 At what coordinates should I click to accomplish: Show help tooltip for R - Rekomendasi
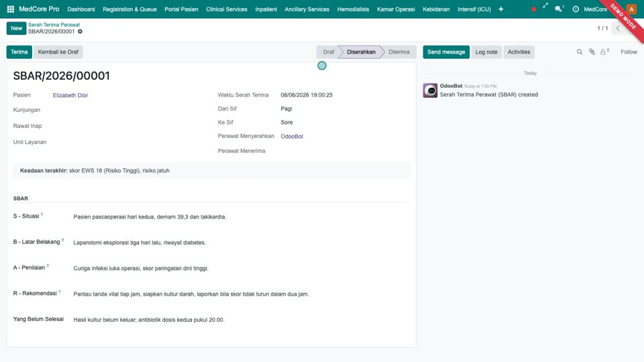click(x=60, y=292)
